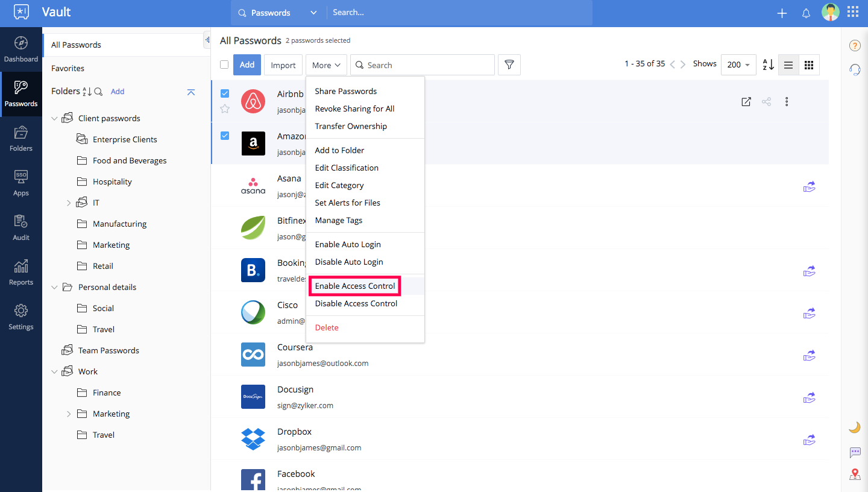Collapse the Personal details folder

point(54,287)
